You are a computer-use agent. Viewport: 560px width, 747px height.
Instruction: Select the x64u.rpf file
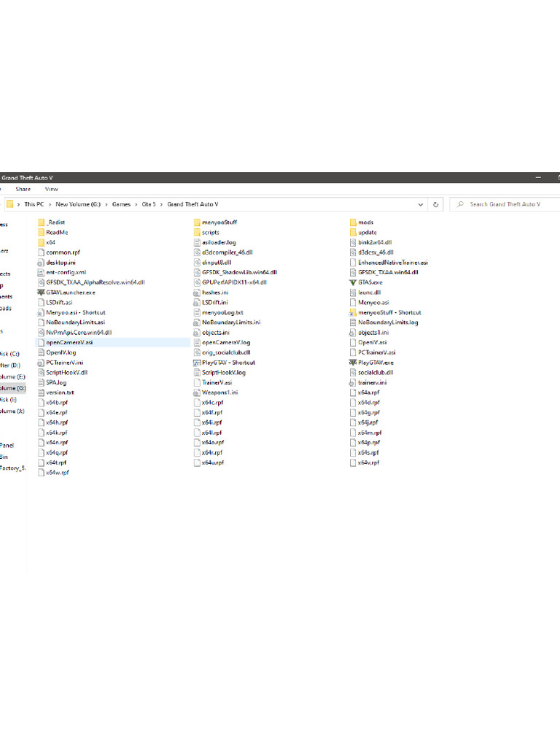click(213, 462)
